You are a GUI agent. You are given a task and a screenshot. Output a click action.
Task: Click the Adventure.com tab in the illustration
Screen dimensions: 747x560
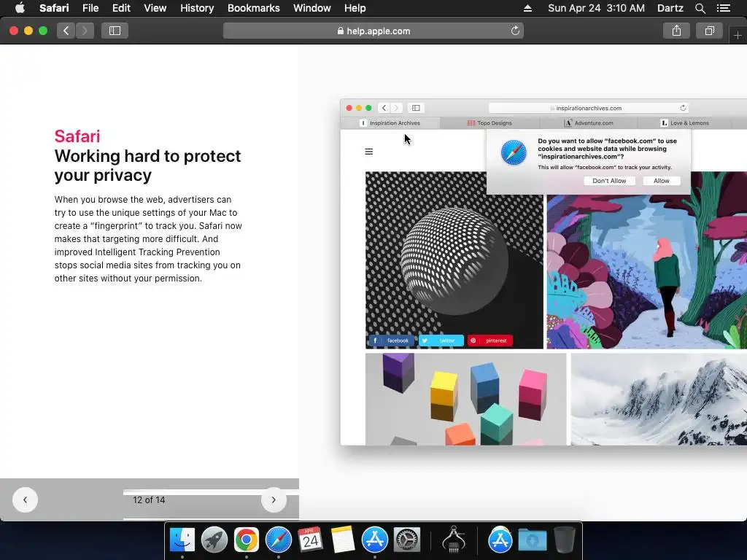(x=589, y=122)
